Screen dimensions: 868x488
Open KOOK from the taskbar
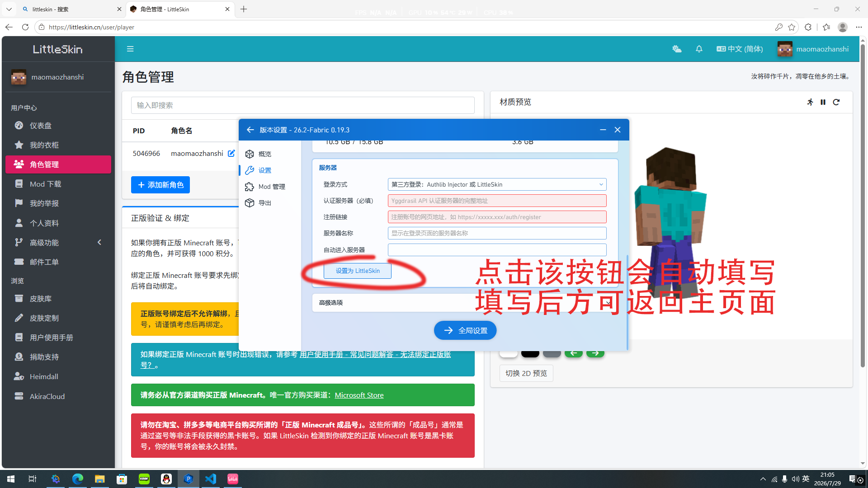point(144,479)
